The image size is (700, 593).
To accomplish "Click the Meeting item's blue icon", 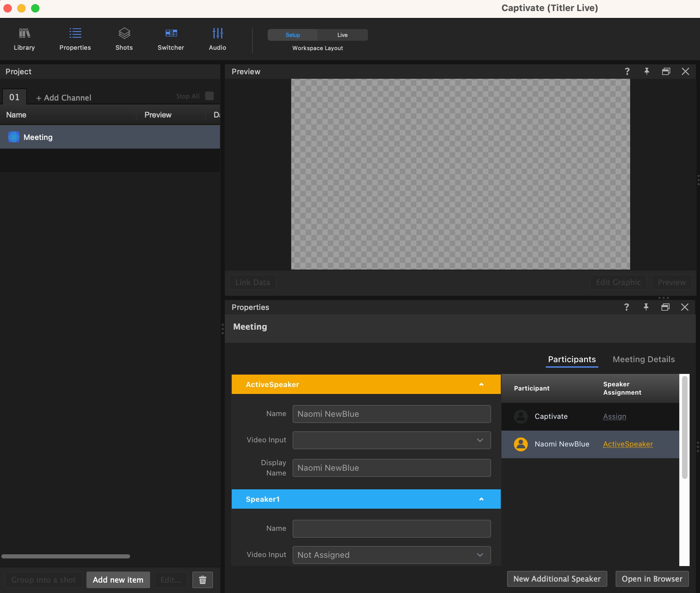I will [14, 137].
